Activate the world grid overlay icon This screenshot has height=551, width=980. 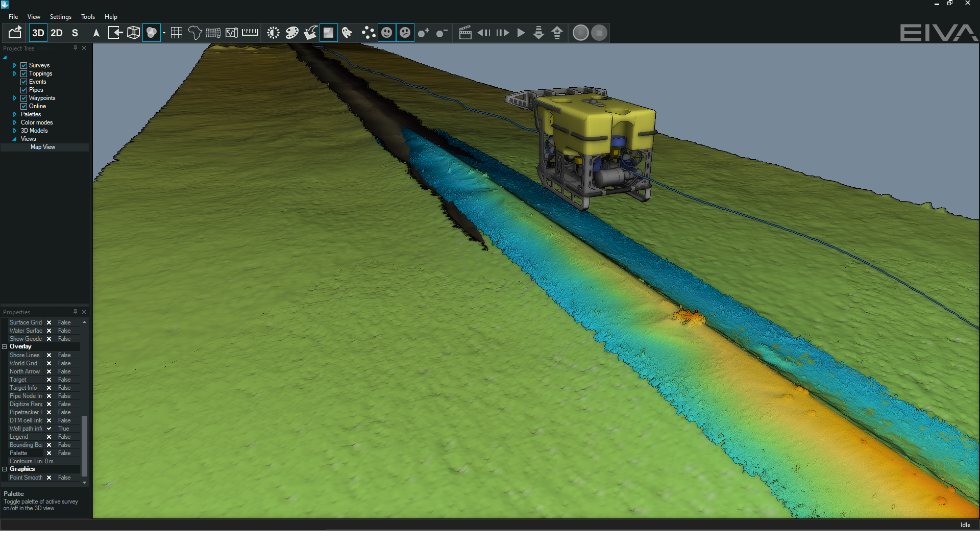point(177,32)
